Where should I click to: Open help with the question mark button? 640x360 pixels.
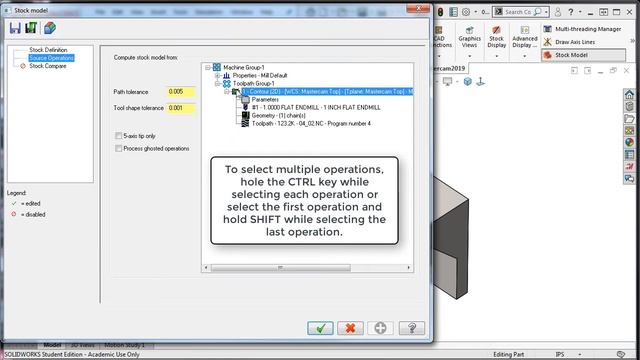pos(411,328)
